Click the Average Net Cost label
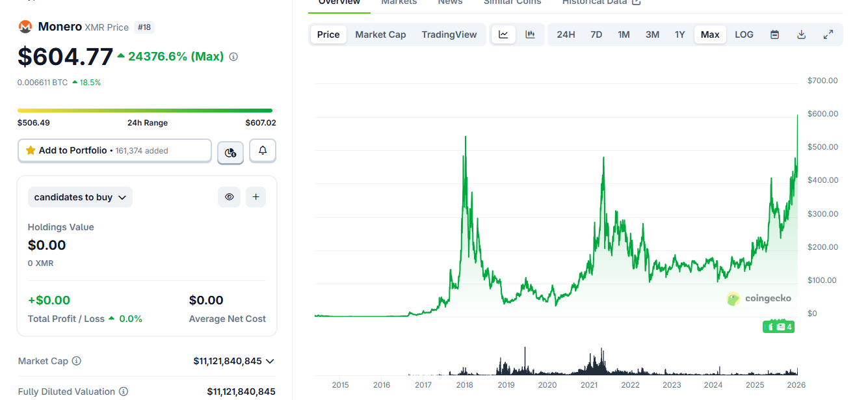868x400 pixels. point(228,319)
